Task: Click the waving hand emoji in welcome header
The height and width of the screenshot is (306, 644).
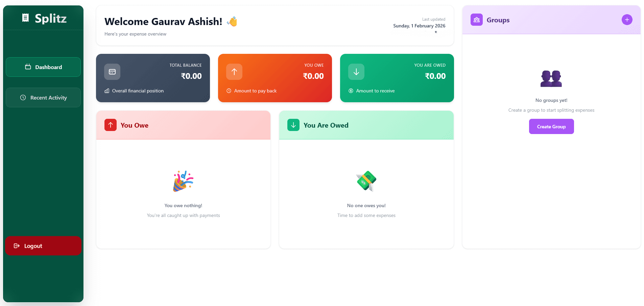Action: point(232,22)
